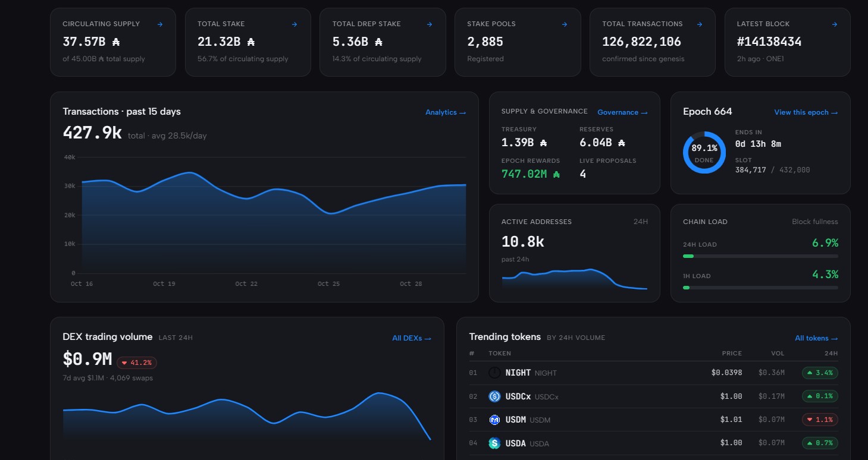The height and width of the screenshot is (460, 868).
Task: Click the arrow icon on Circulating Supply card
Action: 160,24
